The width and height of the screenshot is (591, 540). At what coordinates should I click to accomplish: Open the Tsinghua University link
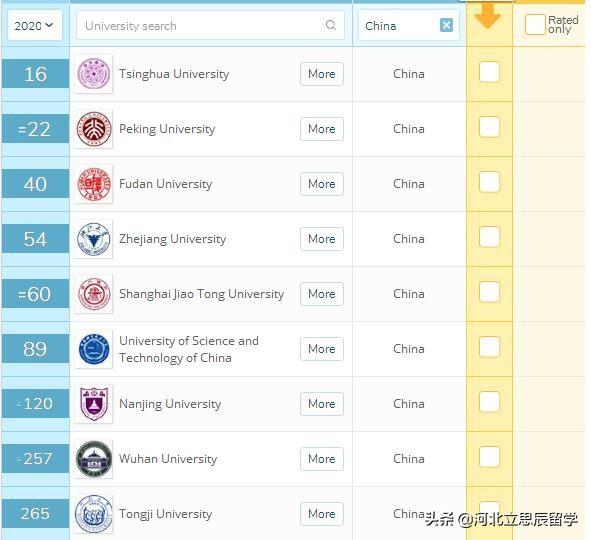pos(174,74)
